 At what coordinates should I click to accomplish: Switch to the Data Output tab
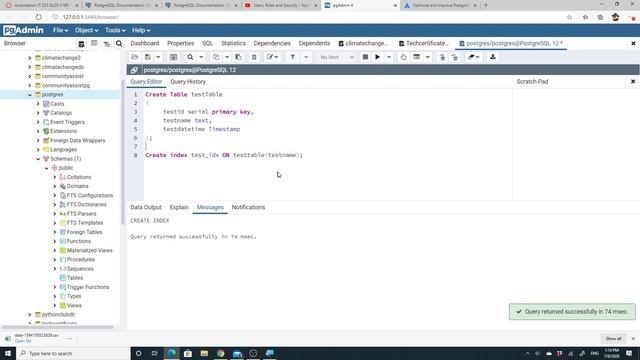pyautogui.click(x=146, y=207)
